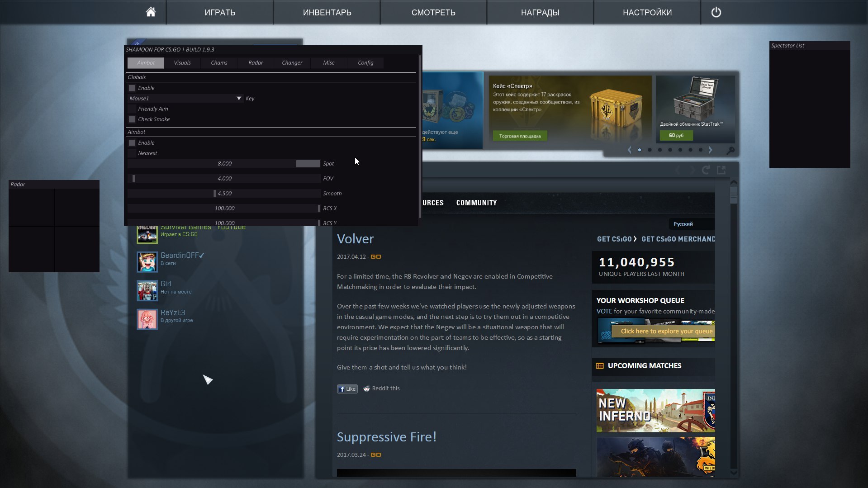The image size is (868, 488).
Task: Click Reddit this link
Action: (x=386, y=389)
